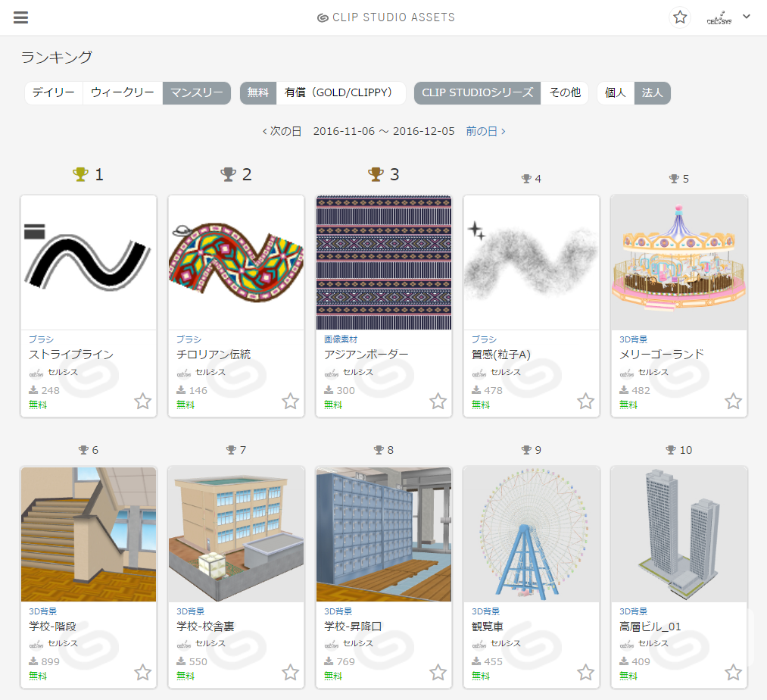Open the hamburger menu

pos(20,17)
